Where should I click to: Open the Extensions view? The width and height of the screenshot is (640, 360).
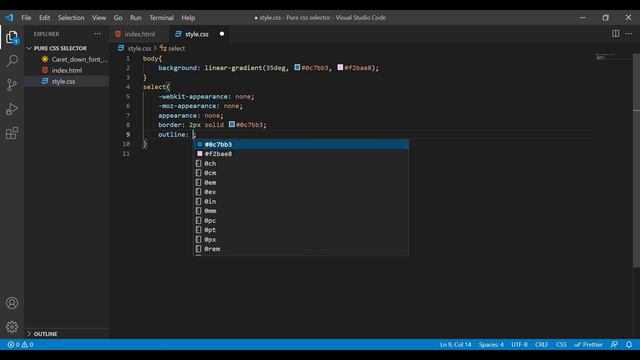point(12,133)
